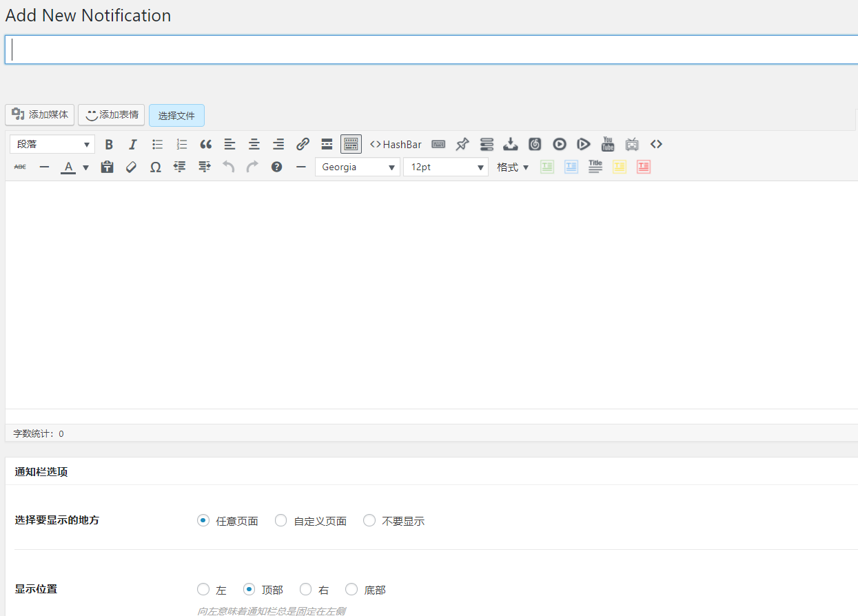This screenshot has width=858, height=616.
Task: Open the text color picker arrow
Action: [85, 167]
